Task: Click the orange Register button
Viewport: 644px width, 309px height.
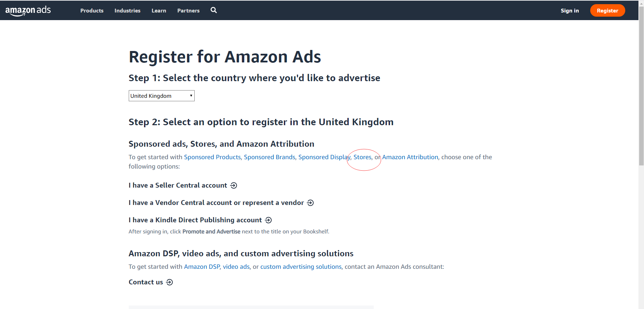Action: pyautogui.click(x=608, y=10)
